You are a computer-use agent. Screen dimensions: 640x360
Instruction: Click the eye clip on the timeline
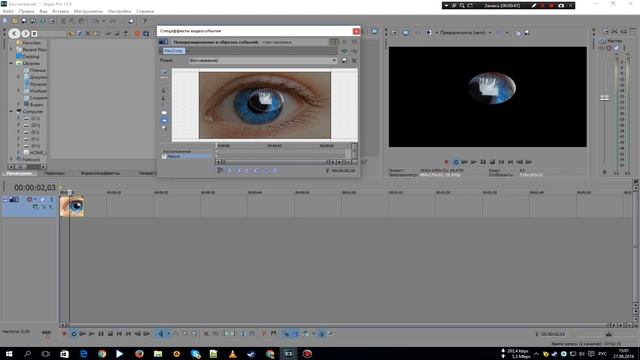(x=72, y=206)
